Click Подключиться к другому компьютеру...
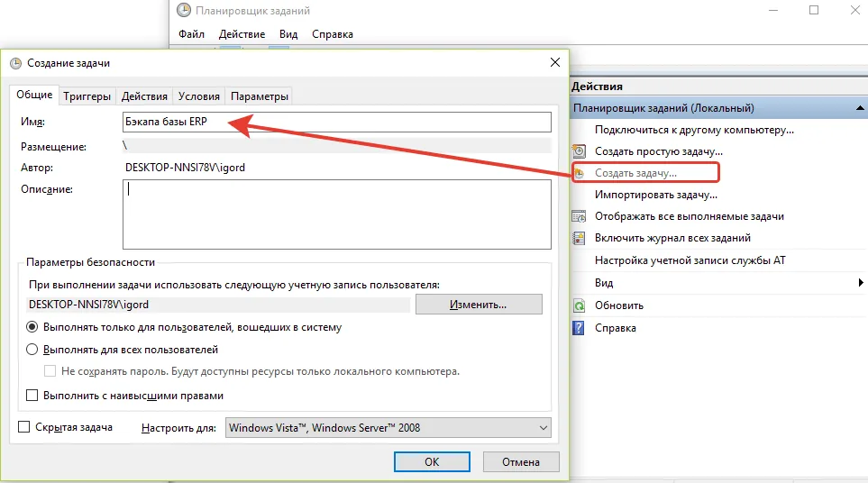The image size is (868, 483). pos(694,130)
